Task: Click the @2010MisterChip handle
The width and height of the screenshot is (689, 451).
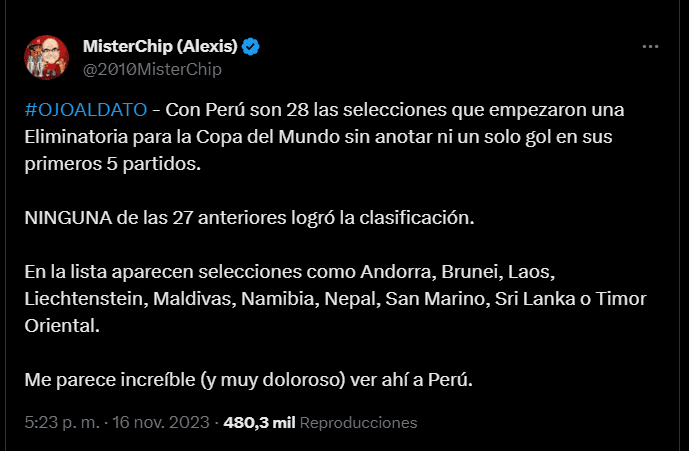Action: tap(150, 69)
